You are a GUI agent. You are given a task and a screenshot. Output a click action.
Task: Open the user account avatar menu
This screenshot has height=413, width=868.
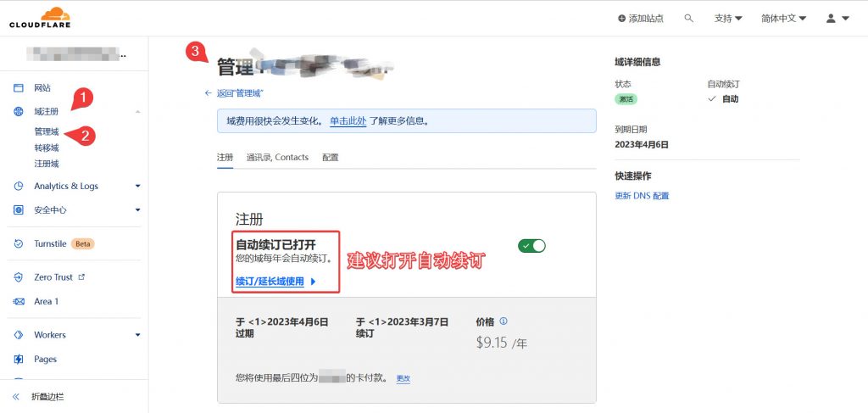837,19
